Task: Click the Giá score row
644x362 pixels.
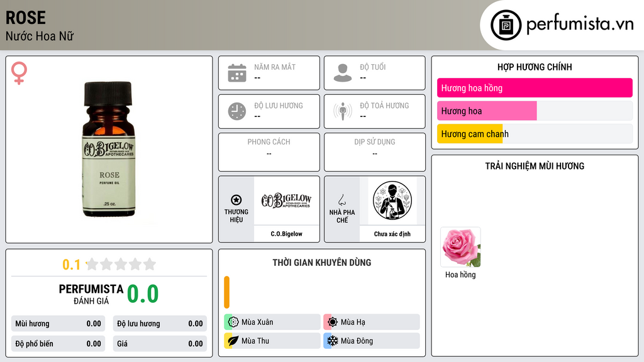Action: coord(160,344)
